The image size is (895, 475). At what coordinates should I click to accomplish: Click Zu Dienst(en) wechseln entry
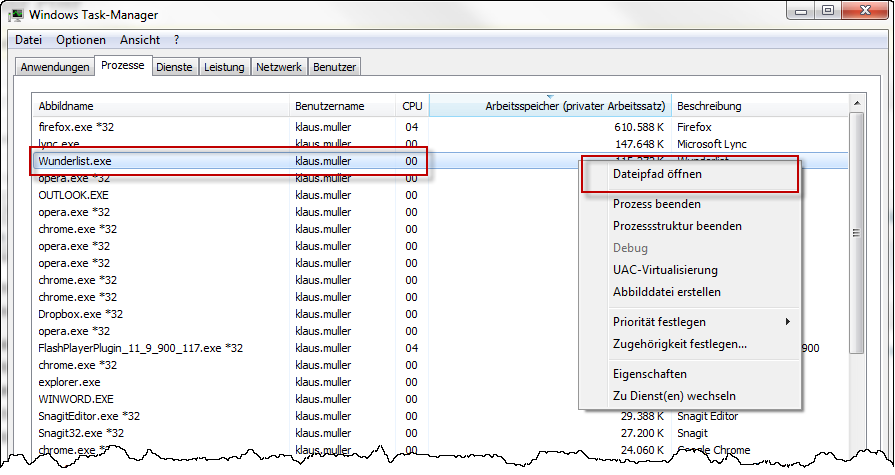pos(674,395)
